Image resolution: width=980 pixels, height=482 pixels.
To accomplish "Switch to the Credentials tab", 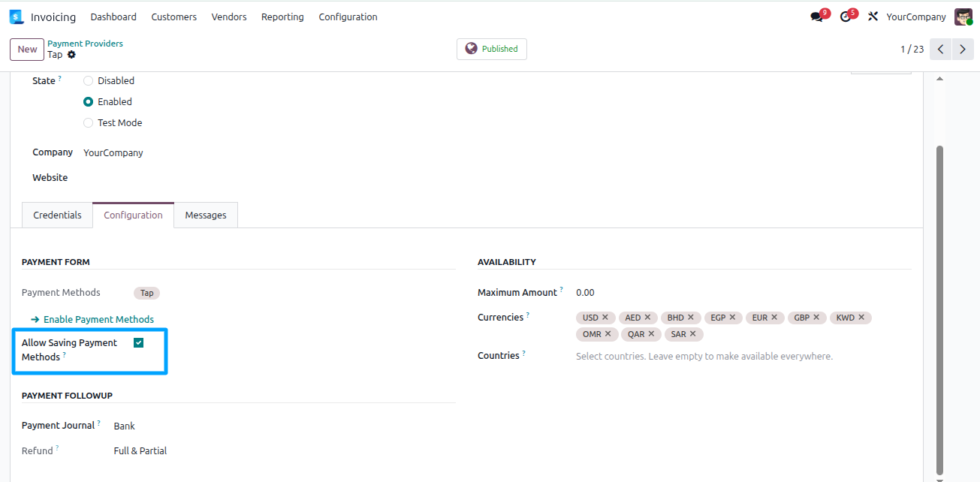I will (x=57, y=215).
